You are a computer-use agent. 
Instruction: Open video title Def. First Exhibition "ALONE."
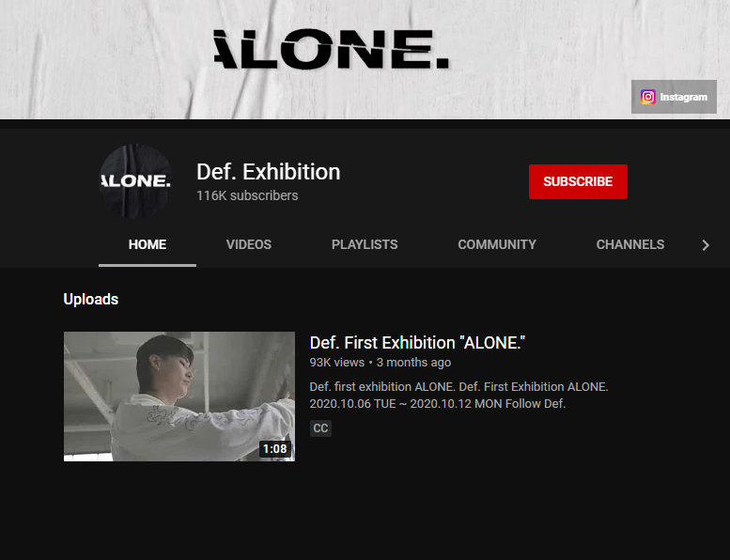417,343
